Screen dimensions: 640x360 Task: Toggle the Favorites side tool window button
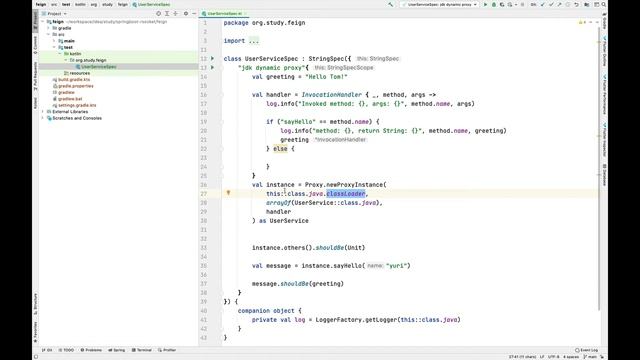coord(36,332)
